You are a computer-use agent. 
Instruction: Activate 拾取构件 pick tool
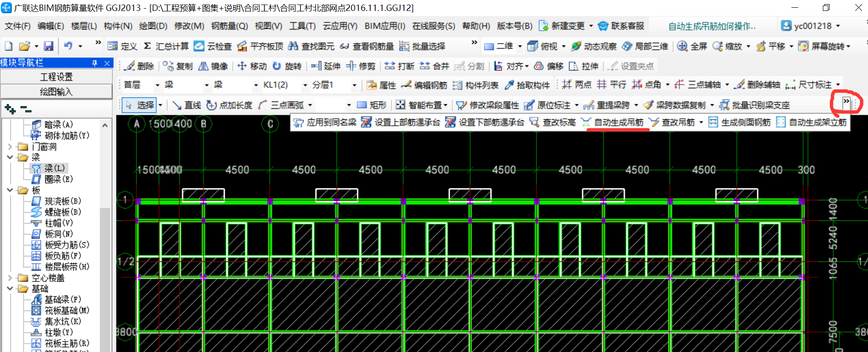coord(527,85)
